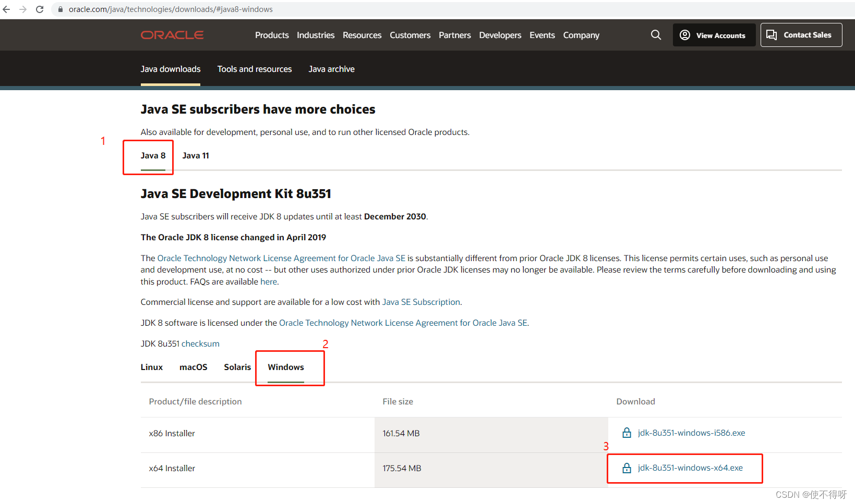Click the 'December 2030' bold text
This screenshot has height=504, width=855.
[395, 216]
